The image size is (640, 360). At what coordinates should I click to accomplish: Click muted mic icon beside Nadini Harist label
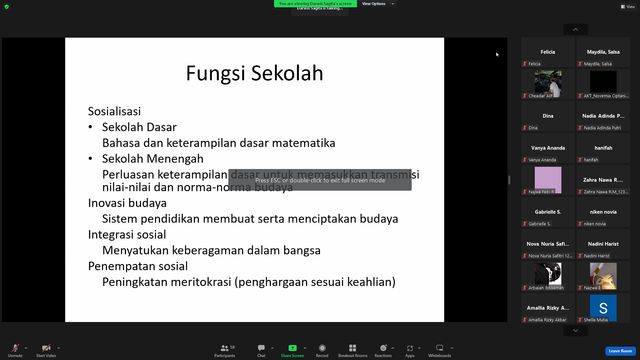(580, 256)
